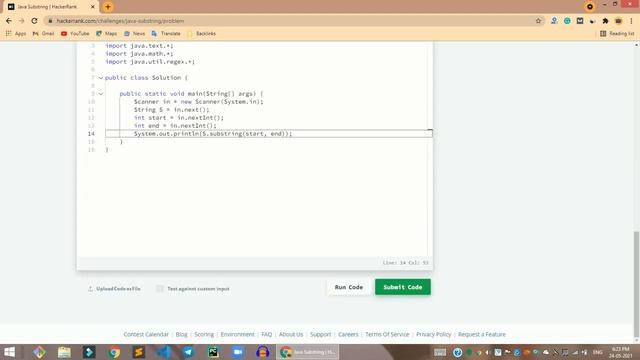640x360 pixels.
Task: Open the Contest Calendar footer link
Action: [x=146, y=334]
